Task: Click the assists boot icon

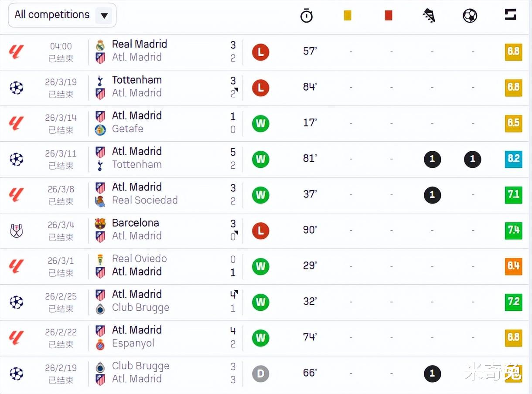Action: tap(429, 16)
